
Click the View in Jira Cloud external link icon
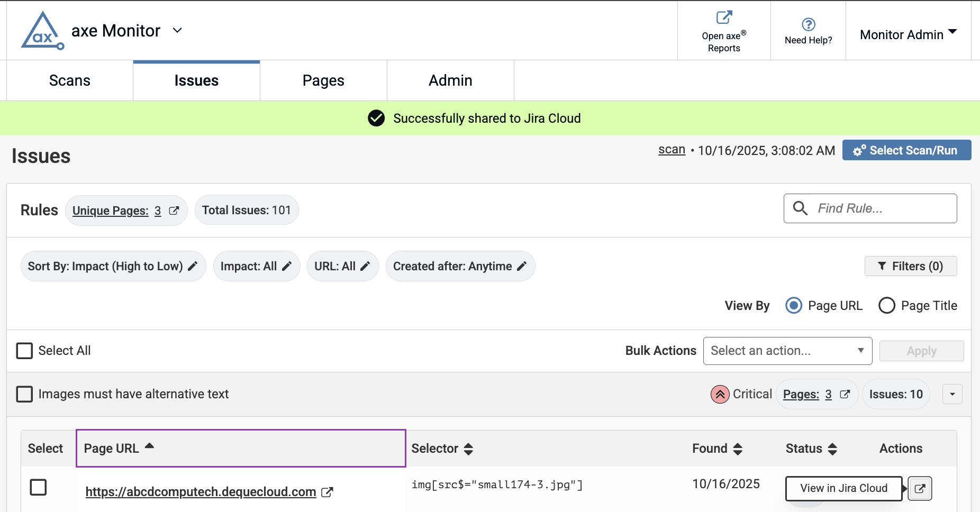(x=919, y=488)
